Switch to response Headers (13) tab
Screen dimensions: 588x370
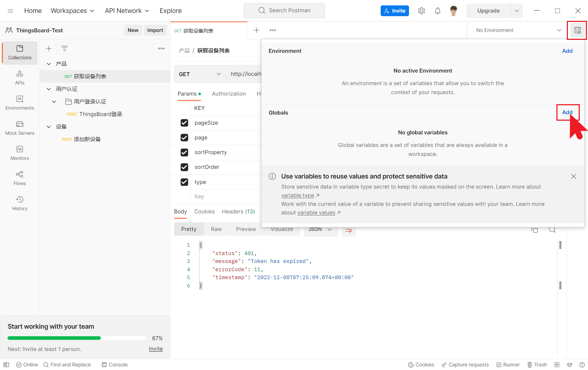(238, 212)
